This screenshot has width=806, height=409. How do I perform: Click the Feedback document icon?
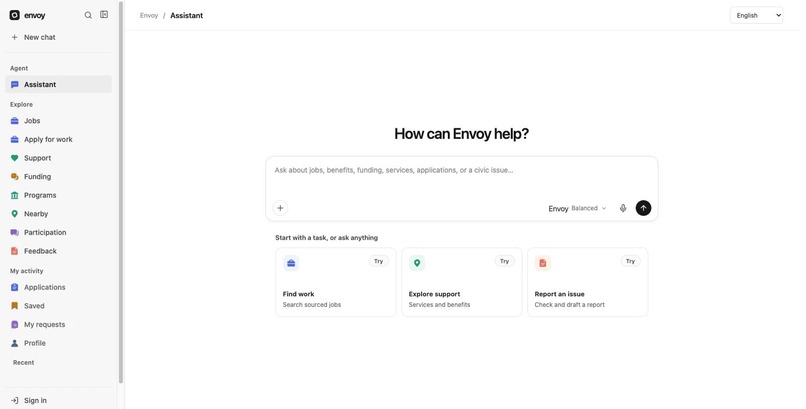(14, 251)
